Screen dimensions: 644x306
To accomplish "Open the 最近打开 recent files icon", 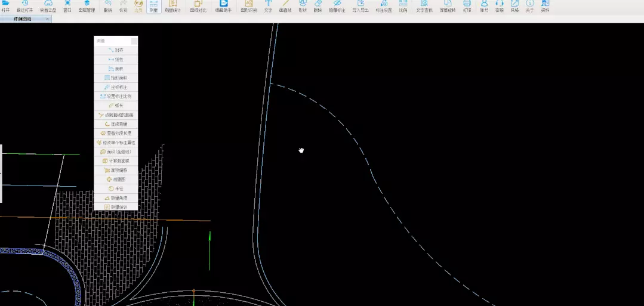I will pos(24,6).
